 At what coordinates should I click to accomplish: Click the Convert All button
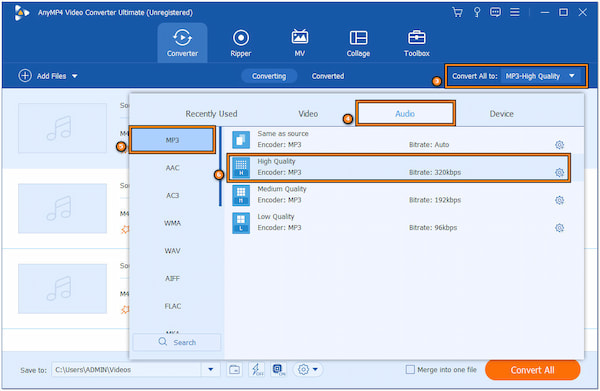coord(532,370)
